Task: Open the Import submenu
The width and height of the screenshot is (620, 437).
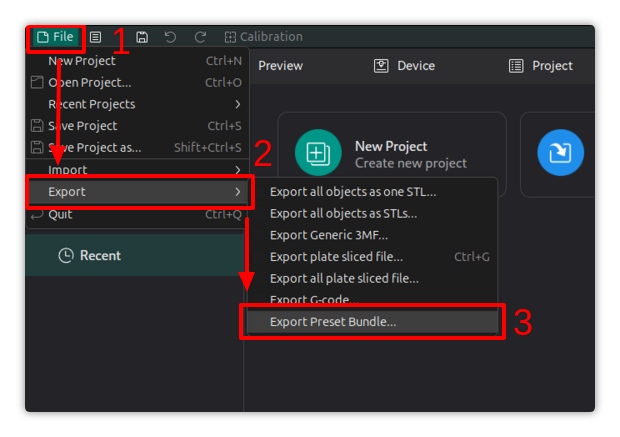Action: point(137,170)
